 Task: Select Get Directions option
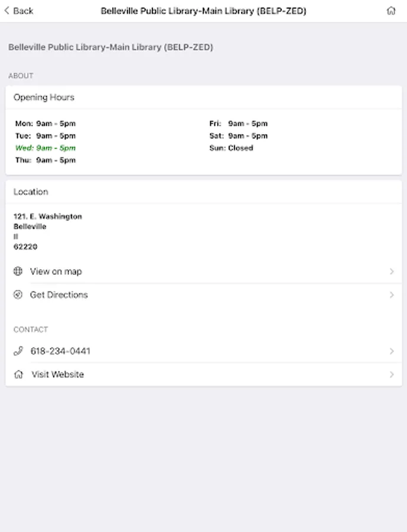(x=59, y=295)
